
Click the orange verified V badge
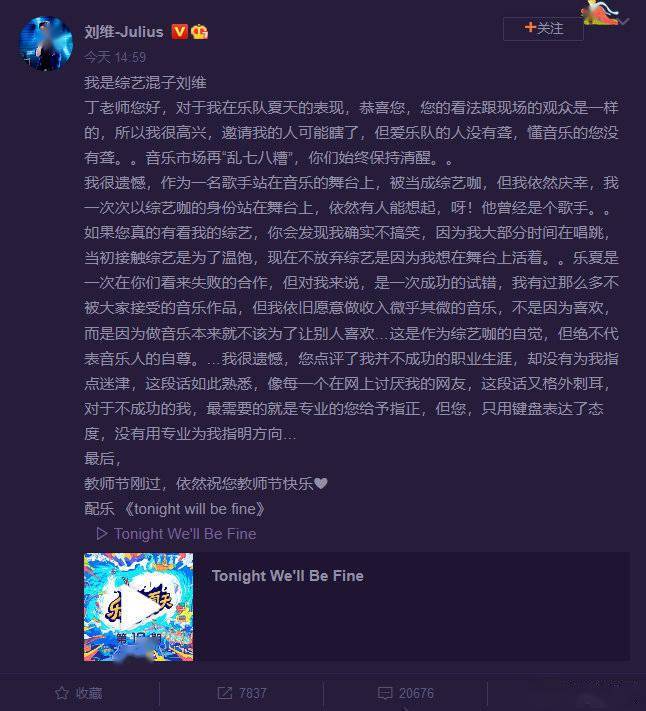[179, 32]
